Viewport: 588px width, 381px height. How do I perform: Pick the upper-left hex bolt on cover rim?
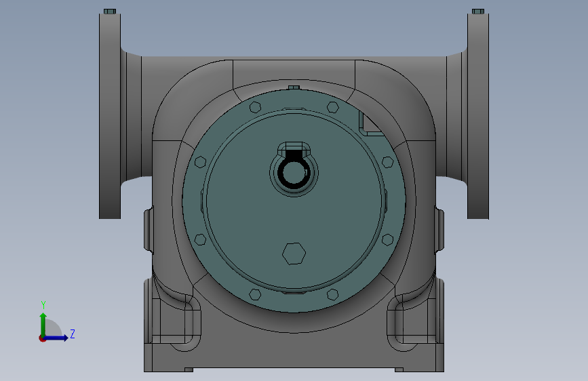pos(255,107)
